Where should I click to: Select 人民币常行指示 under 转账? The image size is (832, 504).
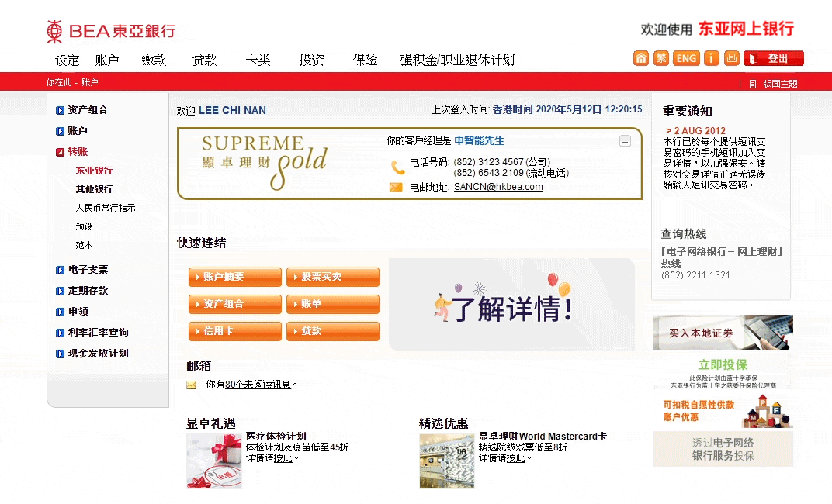pos(105,208)
